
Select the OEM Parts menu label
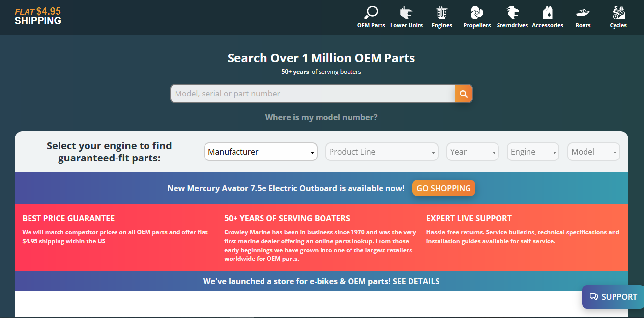point(371,25)
